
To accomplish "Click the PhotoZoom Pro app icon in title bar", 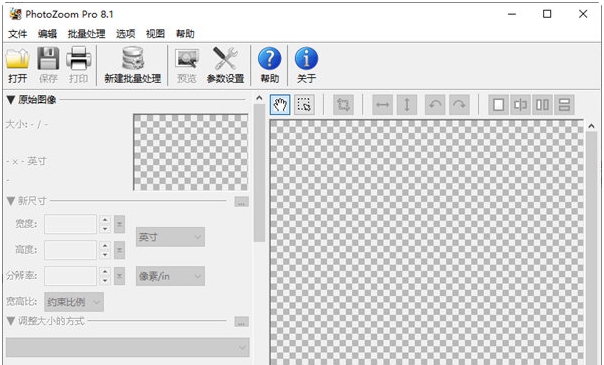I will click(15, 14).
